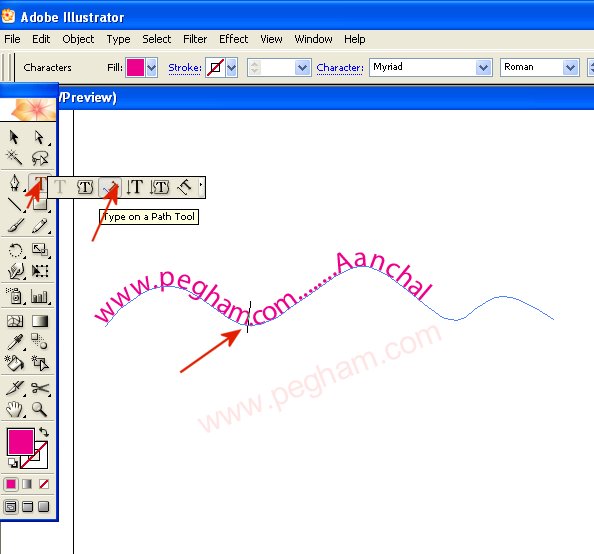Toggle None fill mode button
This screenshot has width=594, height=554.
click(44, 484)
